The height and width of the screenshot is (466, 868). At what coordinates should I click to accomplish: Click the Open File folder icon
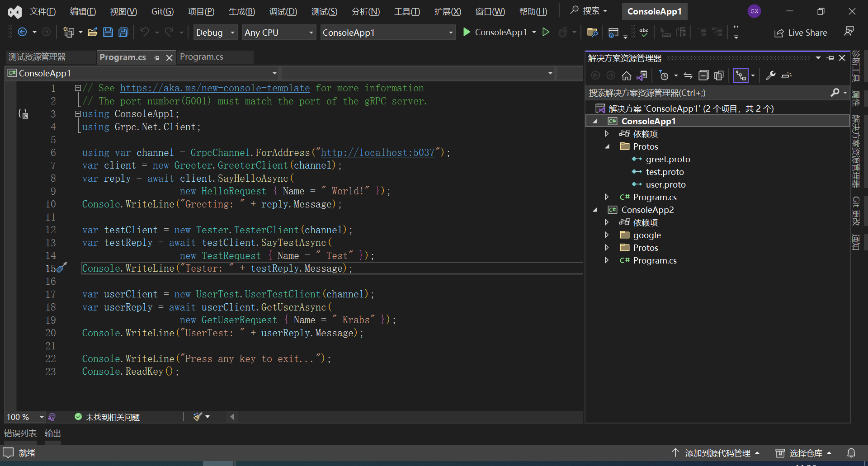[93, 32]
